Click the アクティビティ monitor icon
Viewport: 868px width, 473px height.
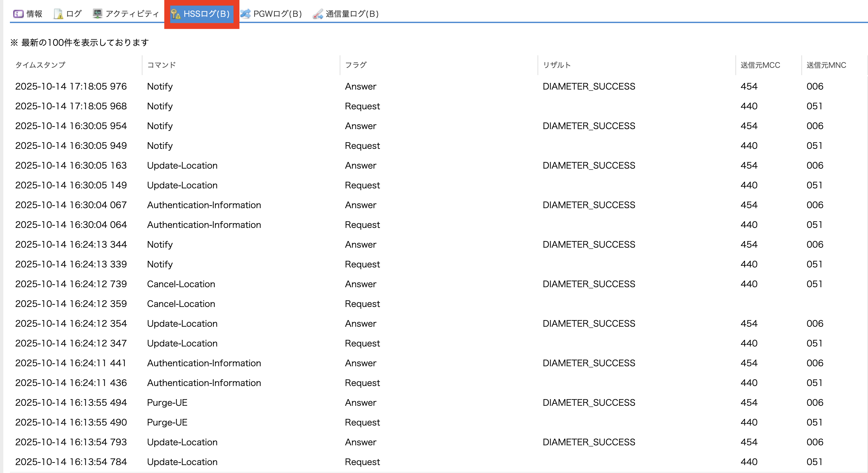pyautogui.click(x=97, y=14)
